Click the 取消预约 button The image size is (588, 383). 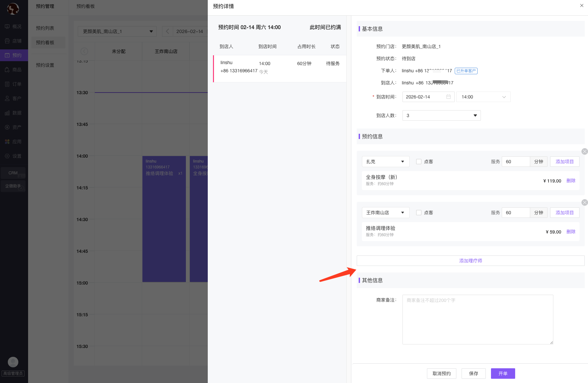[441, 374]
